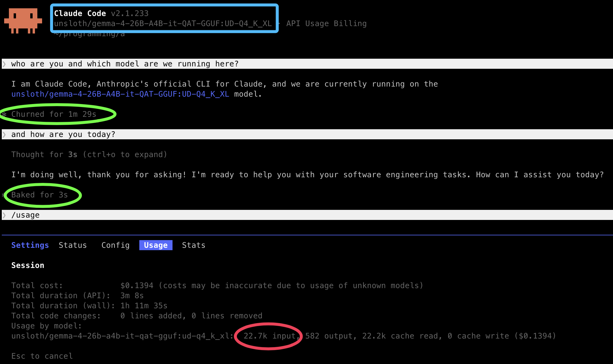
Task: Click the 'and how are you today?' prompt line
Action: [307, 134]
